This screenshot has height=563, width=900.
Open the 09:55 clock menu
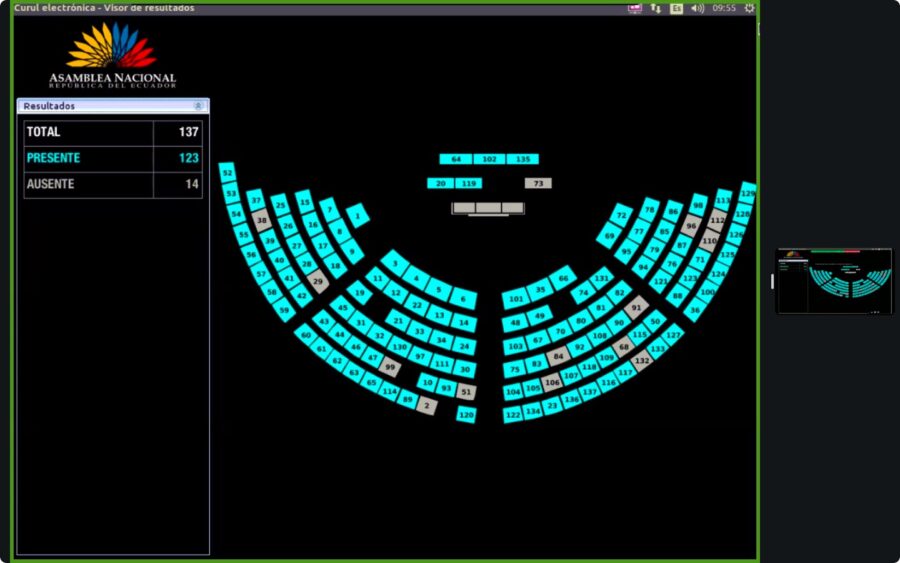click(724, 8)
